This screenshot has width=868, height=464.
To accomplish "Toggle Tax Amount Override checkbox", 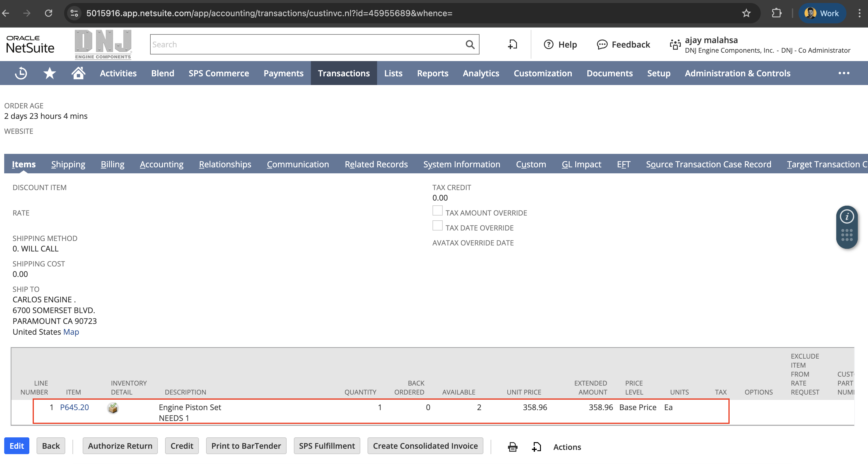I will pyautogui.click(x=437, y=211).
